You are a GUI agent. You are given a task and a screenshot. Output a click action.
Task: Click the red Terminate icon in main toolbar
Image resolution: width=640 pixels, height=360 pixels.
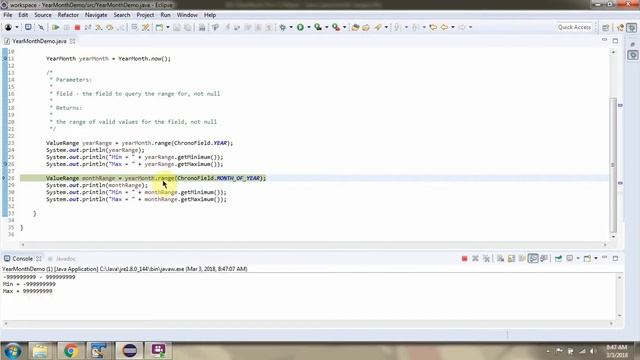coord(77,27)
